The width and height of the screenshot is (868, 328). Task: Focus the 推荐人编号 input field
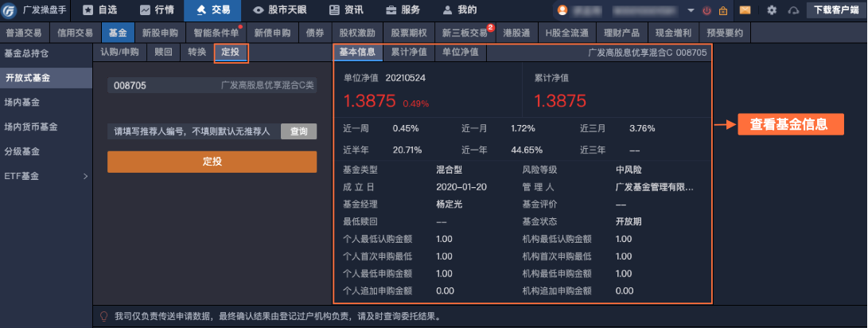(x=193, y=131)
